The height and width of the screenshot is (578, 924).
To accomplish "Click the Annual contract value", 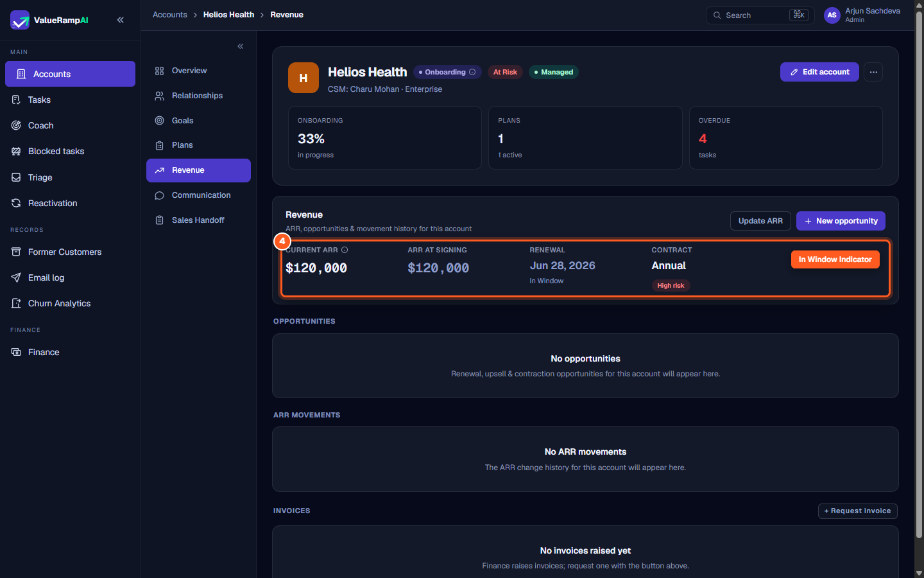I will pos(669,265).
